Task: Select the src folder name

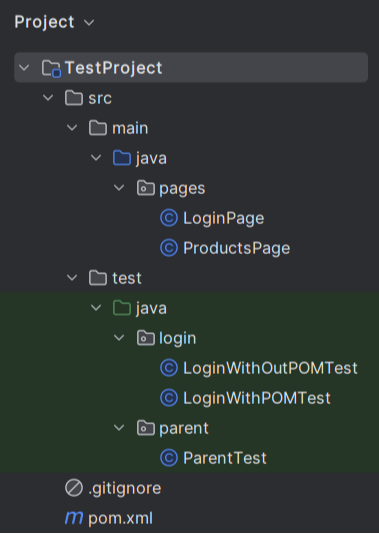Action: pyautogui.click(x=100, y=98)
